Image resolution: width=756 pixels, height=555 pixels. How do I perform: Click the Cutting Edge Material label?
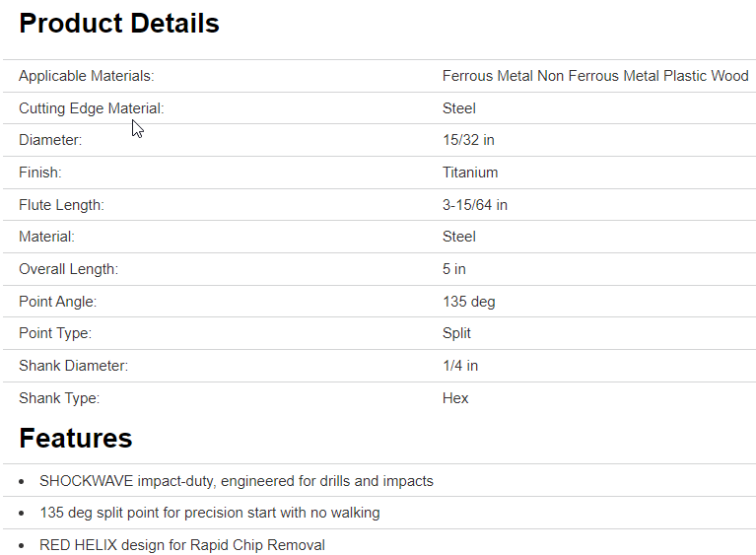click(91, 108)
